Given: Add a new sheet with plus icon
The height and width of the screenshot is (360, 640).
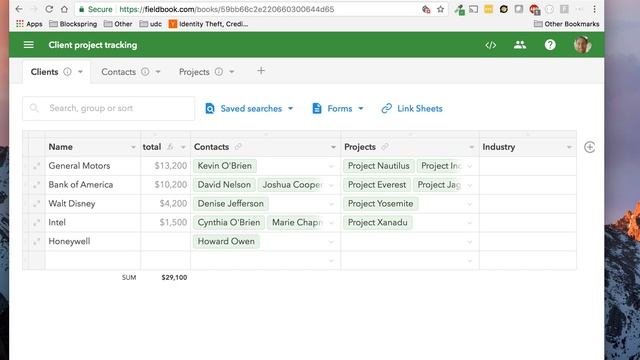Looking at the screenshot, I should [261, 71].
